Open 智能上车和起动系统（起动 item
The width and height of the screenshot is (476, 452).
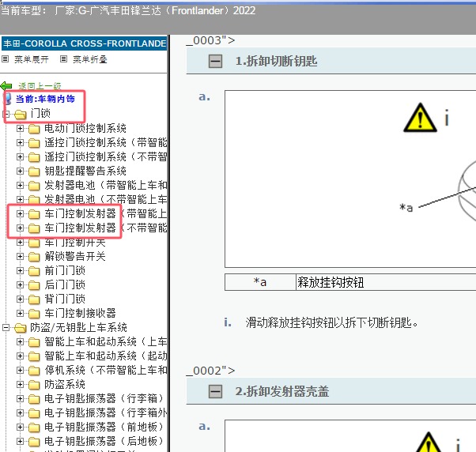(106, 356)
